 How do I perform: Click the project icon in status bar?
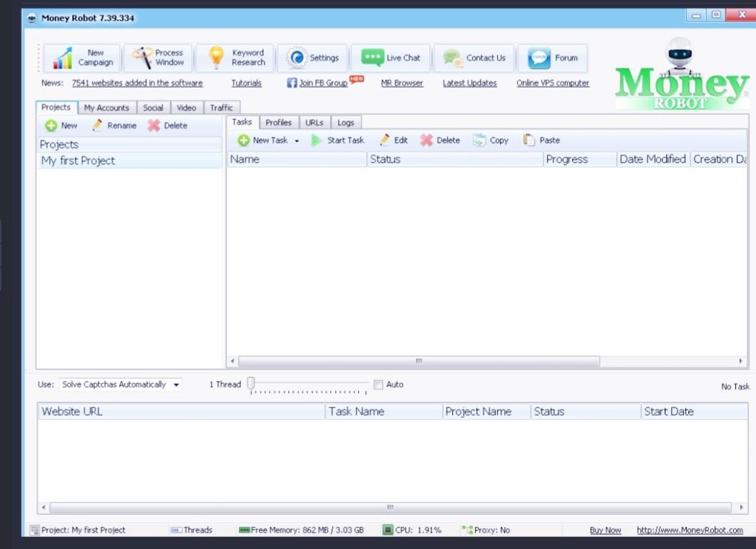click(x=35, y=530)
